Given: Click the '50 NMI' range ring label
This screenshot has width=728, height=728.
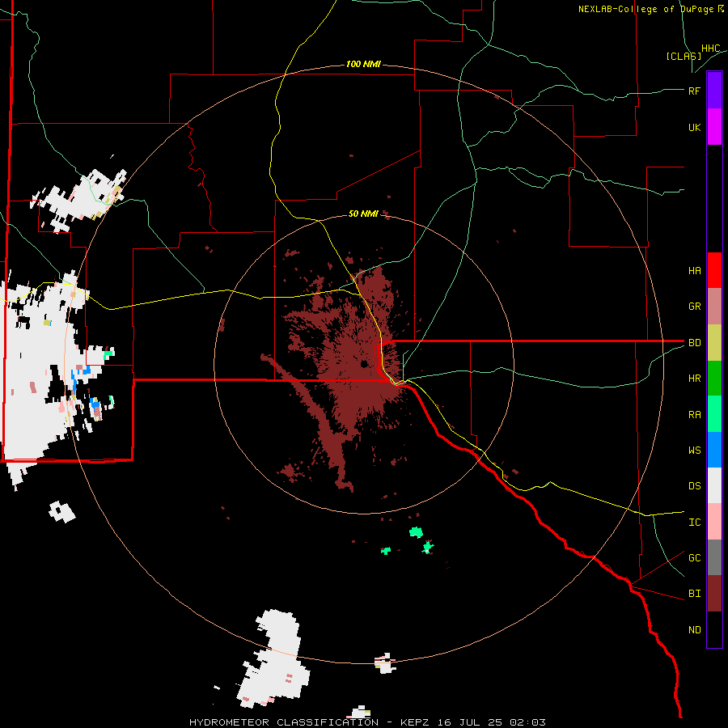Looking at the screenshot, I should [x=363, y=214].
